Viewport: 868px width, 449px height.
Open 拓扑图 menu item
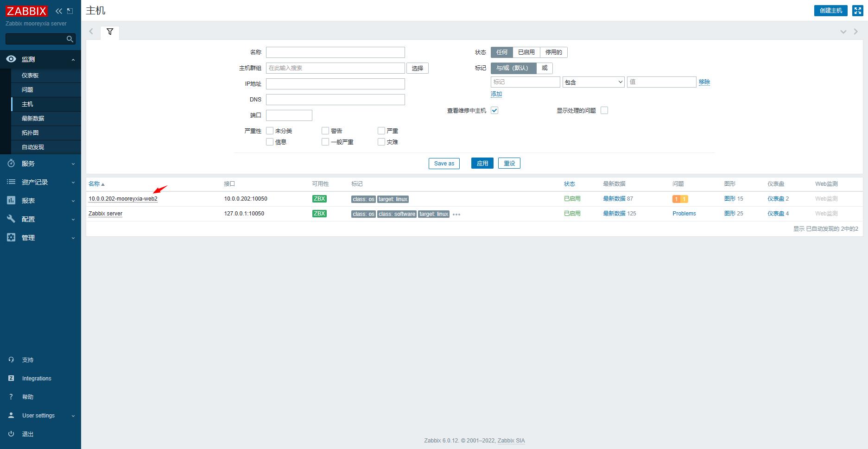click(46, 133)
